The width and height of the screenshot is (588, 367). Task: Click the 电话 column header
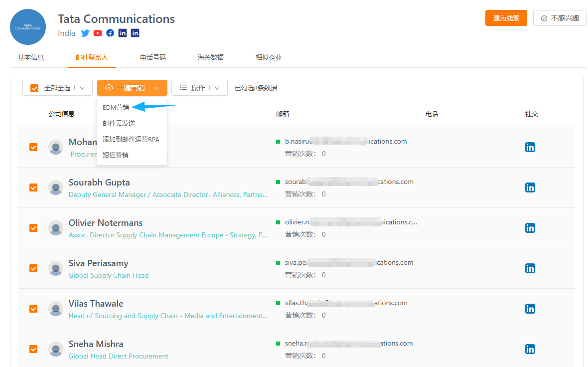coord(432,114)
